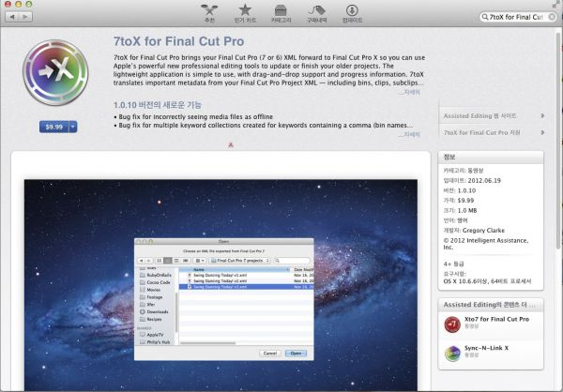
Task: Buy the app with the $9.99 button
Action: 53,127
